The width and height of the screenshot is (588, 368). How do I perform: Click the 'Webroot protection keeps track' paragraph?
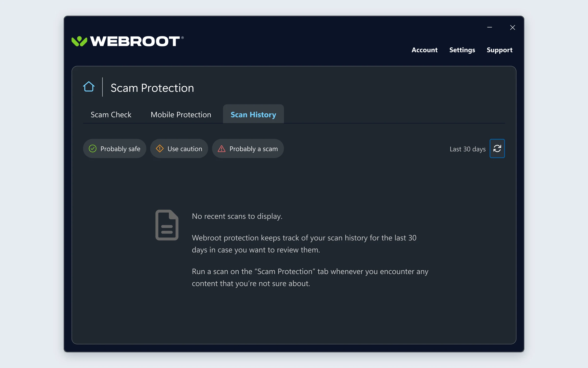[x=304, y=244]
